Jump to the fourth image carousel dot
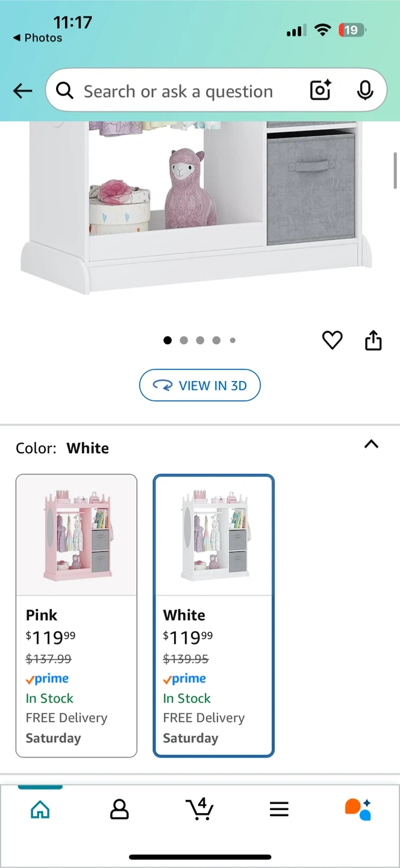400x868 pixels. click(216, 341)
